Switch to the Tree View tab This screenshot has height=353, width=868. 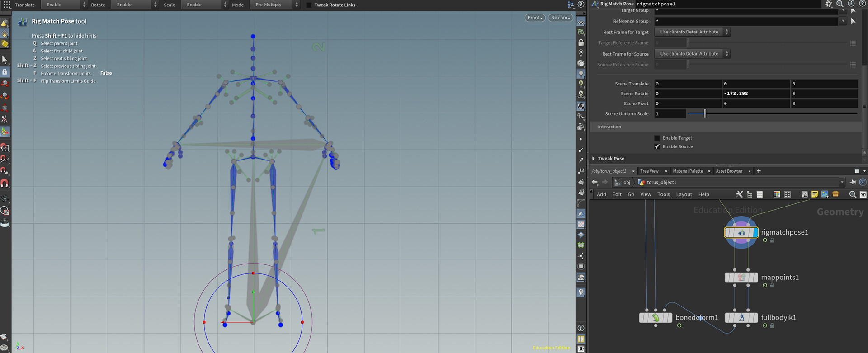pos(649,171)
